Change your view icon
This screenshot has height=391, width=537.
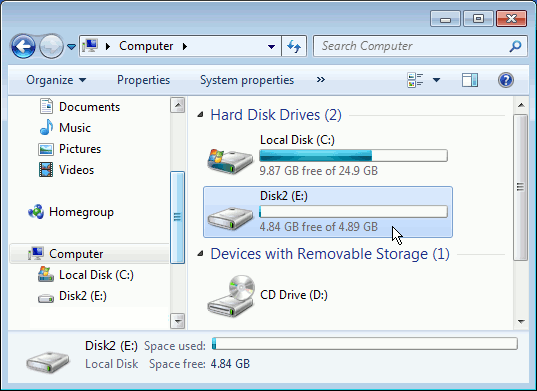pyautogui.click(x=415, y=80)
